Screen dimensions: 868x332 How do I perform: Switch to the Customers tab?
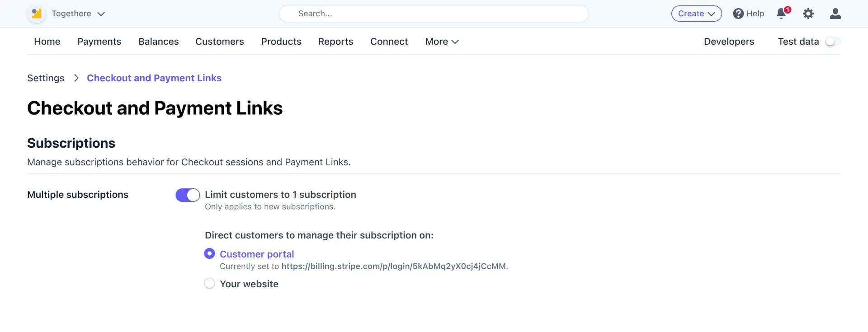pos(219,42)
